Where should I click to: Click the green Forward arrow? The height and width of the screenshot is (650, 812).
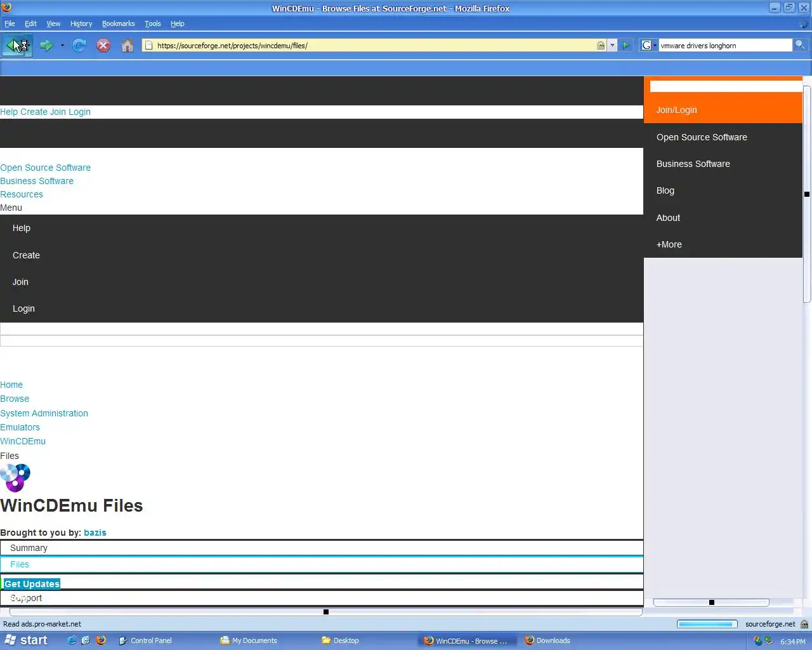[46, 45]
